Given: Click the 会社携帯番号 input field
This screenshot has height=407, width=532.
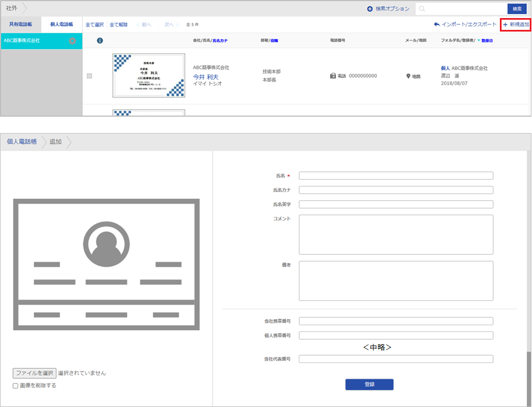Looking at the screenshot, I should click(x=396, y=321).
